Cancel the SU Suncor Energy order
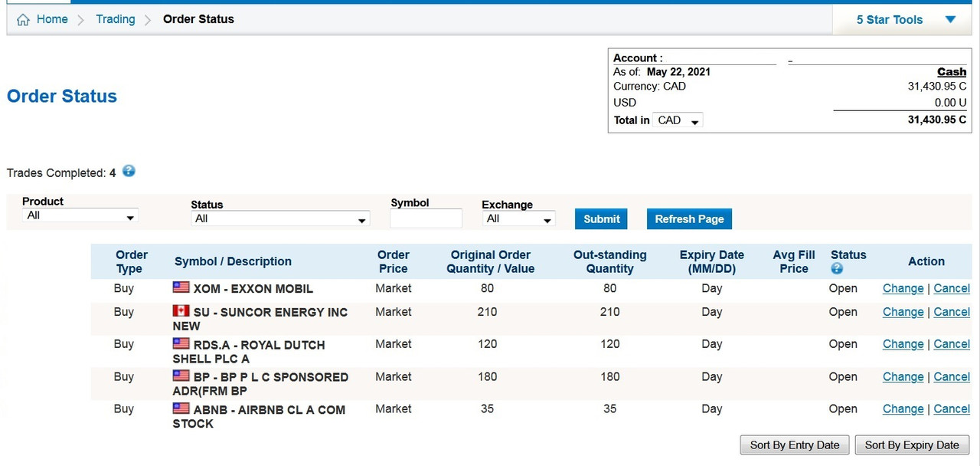The width and height of the screenshot is (980, 466). [x=952, y=312]
